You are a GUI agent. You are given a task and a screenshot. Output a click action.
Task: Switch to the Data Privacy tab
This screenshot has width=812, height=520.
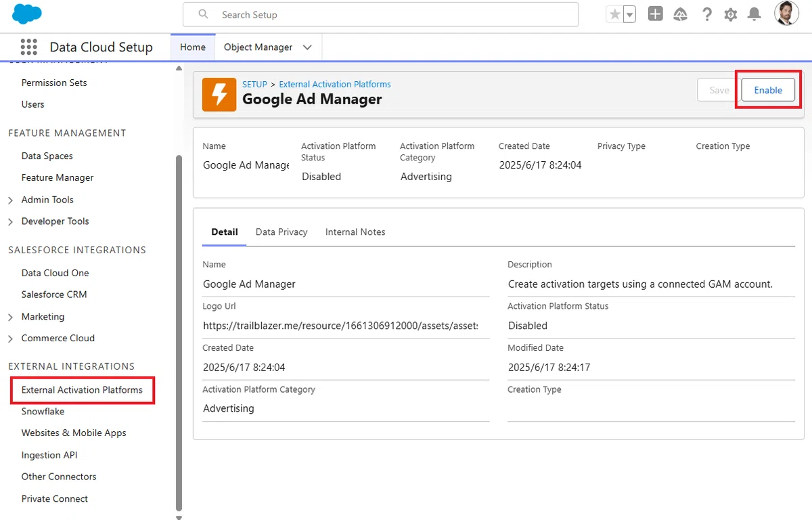pyautogui.click(x=281, y=232)
